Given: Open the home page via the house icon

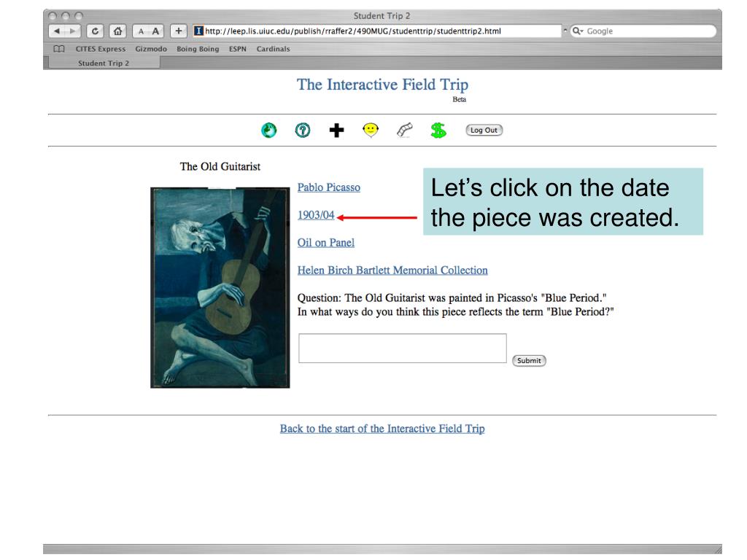Looking at the screenshot, I should [117, 31].
